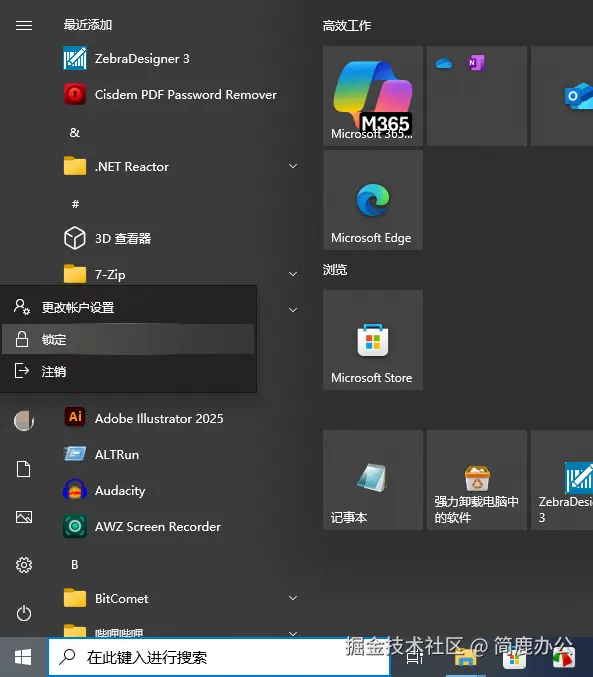Click the 浏览 group title
Viewport: 593px width, 677px height.
tap(335, 270)
